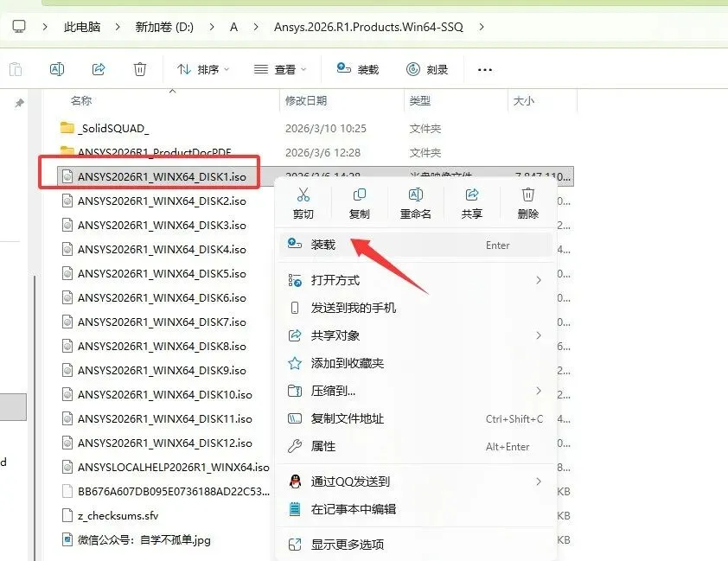Click the toolbar 刻录 burn button
The height and width of the screenshot is (561, 728).
(427, 69)
